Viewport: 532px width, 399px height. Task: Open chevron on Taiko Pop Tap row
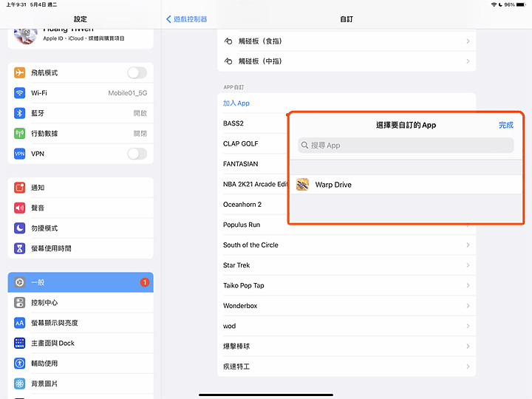pyautogui.click(x=468, y=285)
